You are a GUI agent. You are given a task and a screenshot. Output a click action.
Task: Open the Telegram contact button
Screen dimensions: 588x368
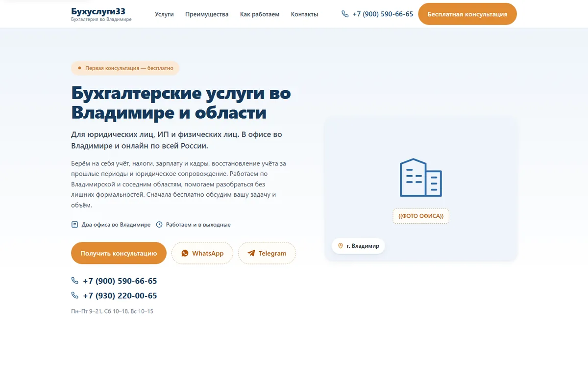267,253
